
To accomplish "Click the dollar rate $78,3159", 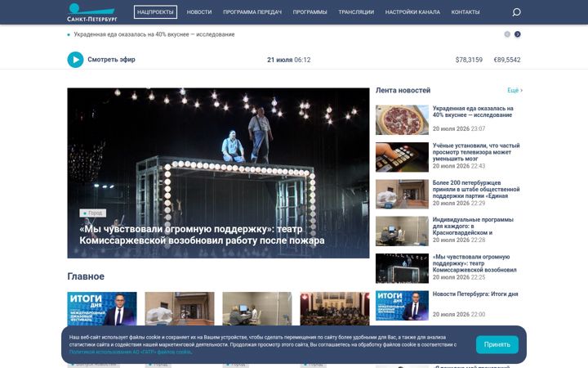I will click(x=469, y=60).
